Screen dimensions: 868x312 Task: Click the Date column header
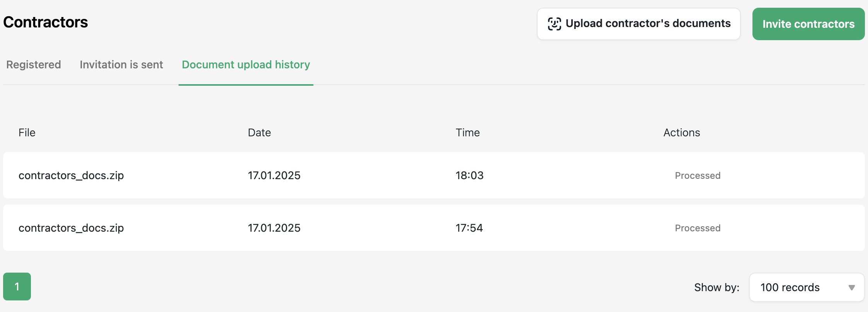click(259, 132)
